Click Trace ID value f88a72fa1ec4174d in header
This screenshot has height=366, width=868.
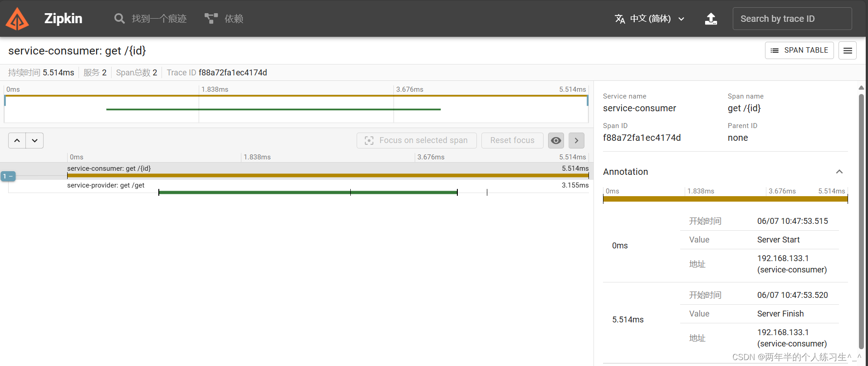(x=233, y=73)
